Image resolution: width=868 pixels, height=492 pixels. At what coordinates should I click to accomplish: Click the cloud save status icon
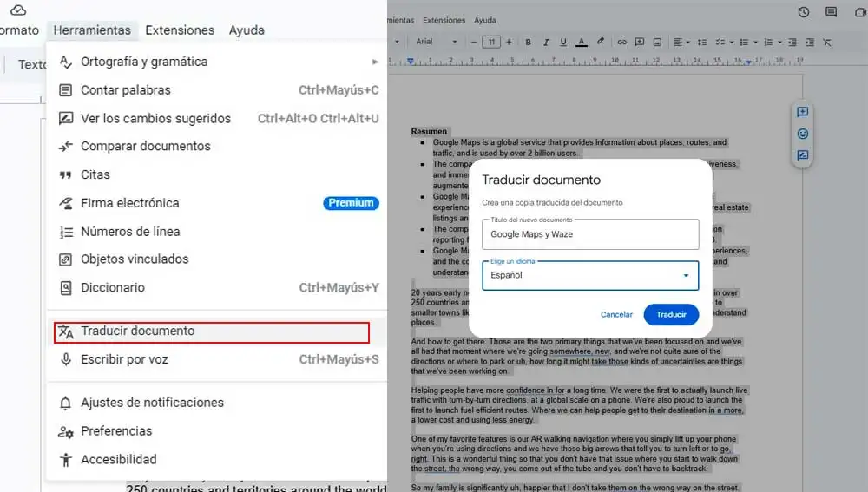point(18,10)
